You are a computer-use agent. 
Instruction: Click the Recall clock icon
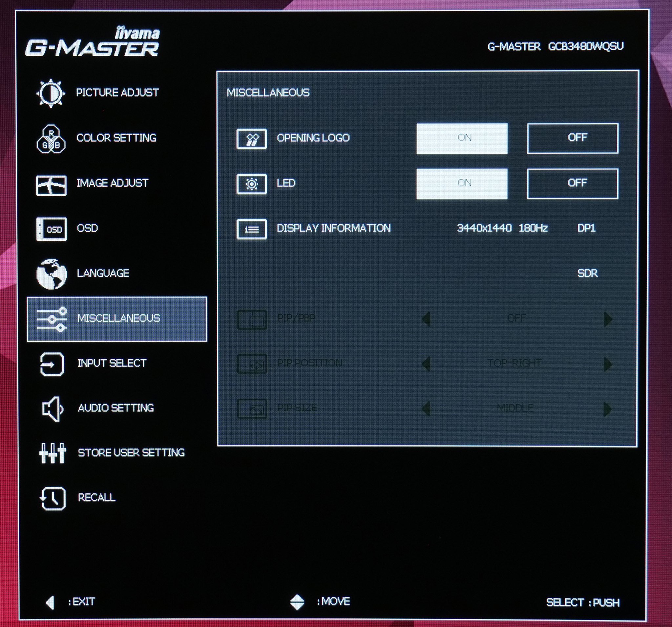52,498
